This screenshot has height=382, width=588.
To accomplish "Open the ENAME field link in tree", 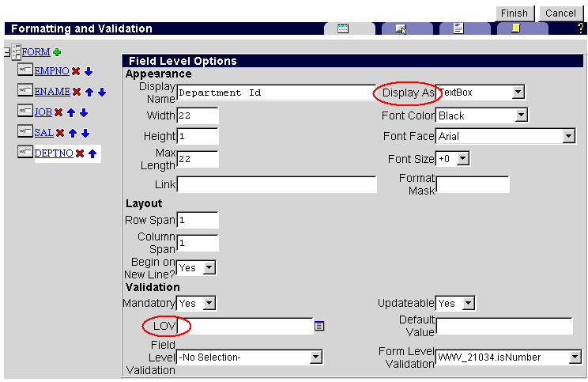I will pos(52,92).
